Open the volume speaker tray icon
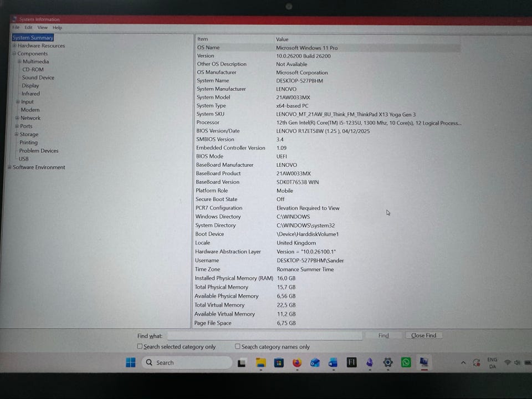The image size is (532, 399). [517, 362]
